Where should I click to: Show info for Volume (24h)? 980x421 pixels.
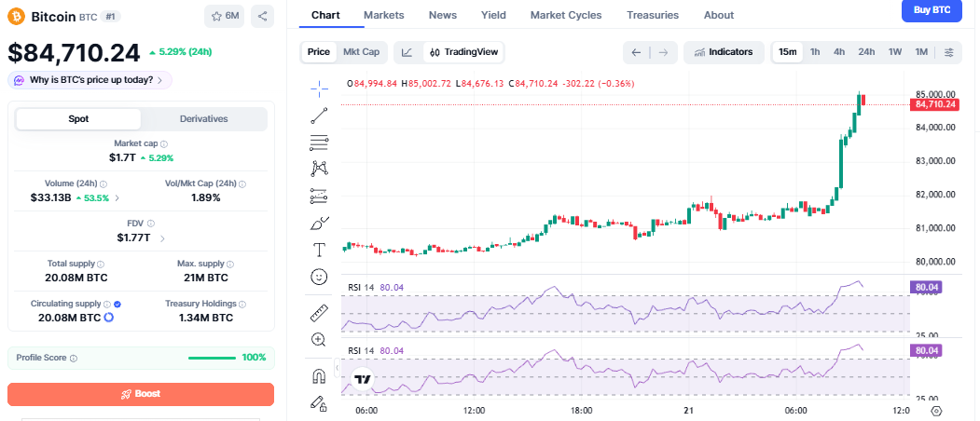(x=104, y=184)
